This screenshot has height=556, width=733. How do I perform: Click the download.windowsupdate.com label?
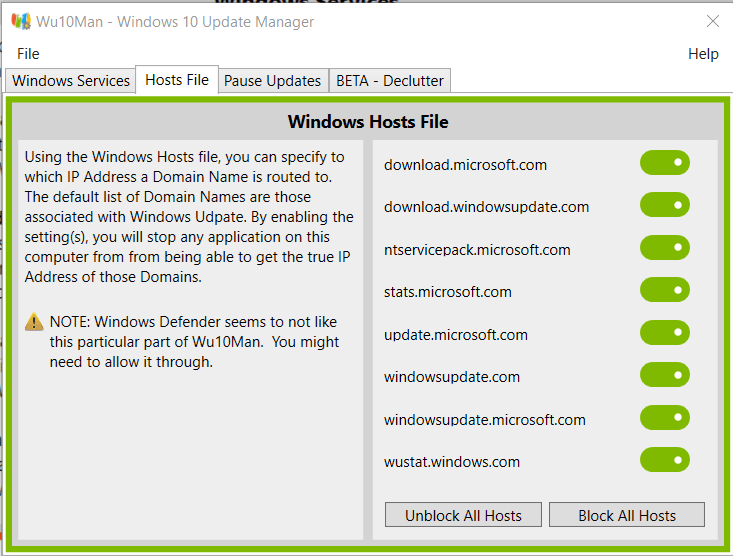click(x=487, y=207)
